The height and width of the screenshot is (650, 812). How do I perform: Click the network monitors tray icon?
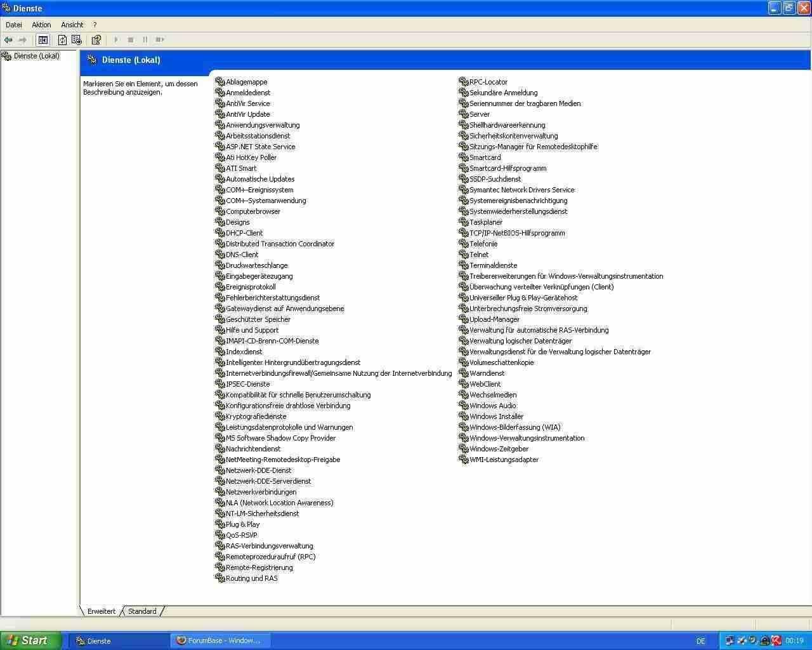click(x=730, y=640)
